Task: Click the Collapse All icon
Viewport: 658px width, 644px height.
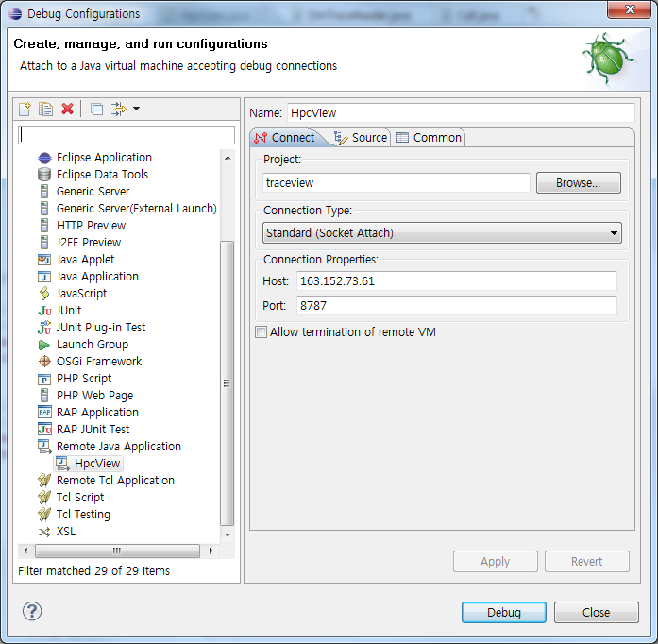Action: pos(97,110)
